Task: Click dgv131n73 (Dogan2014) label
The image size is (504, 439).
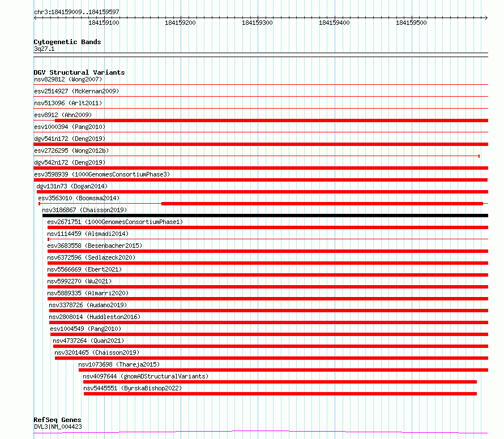Action: tap(72, 186)
